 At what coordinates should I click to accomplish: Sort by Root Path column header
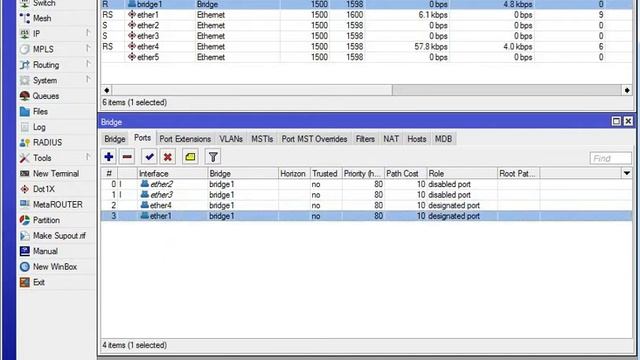tap(518, 173)
